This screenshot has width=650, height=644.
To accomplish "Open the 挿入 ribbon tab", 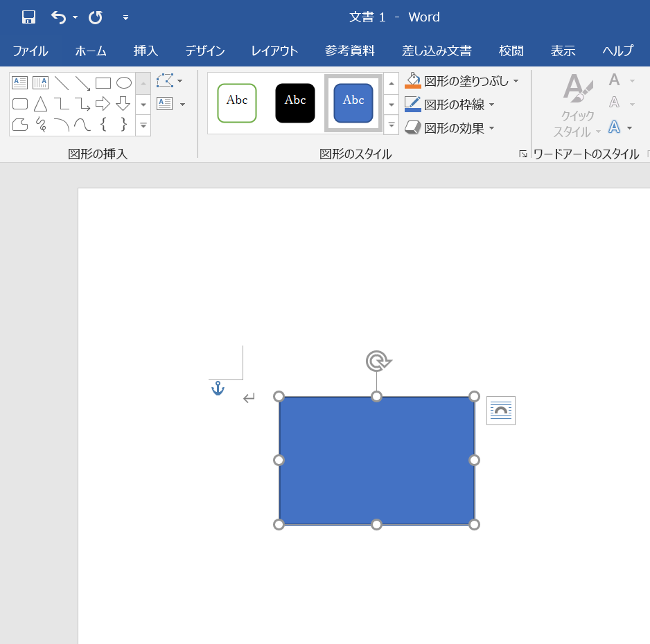I will (146, 51).
